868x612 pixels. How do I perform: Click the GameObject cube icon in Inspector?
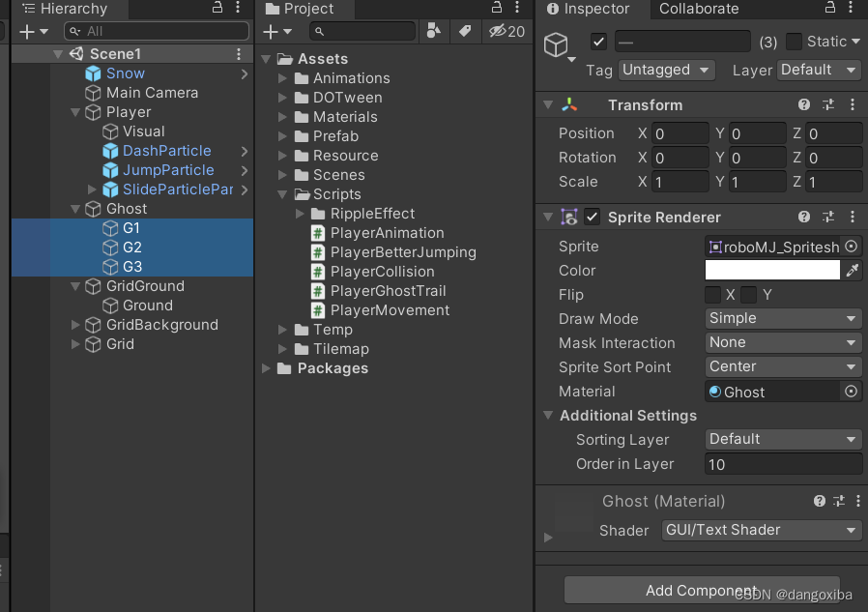(x=557, y=44)
